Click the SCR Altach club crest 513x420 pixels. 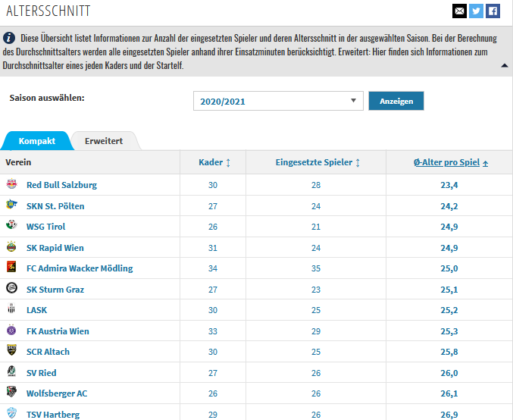pos(11,350)
